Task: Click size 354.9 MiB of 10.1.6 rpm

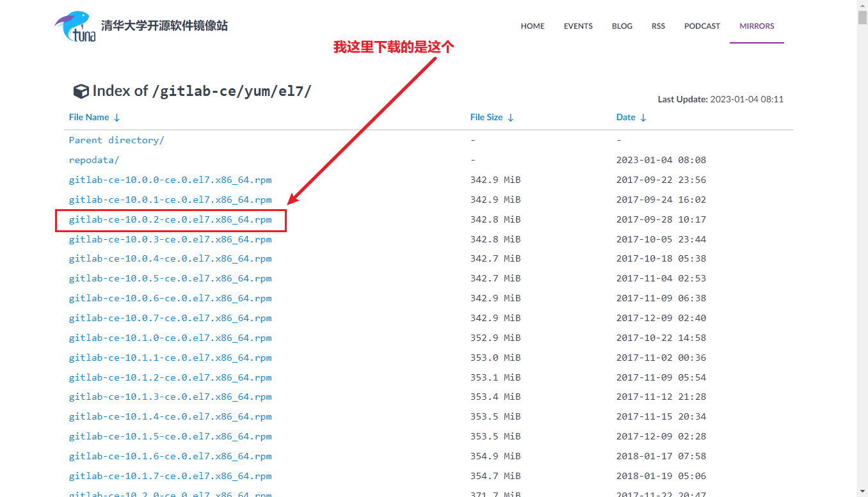Action: 495,456
